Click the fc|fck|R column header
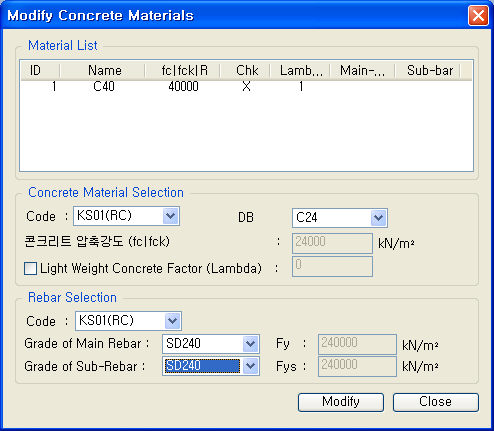This screenshot has height=431, width=494. [x=182, y=71]
